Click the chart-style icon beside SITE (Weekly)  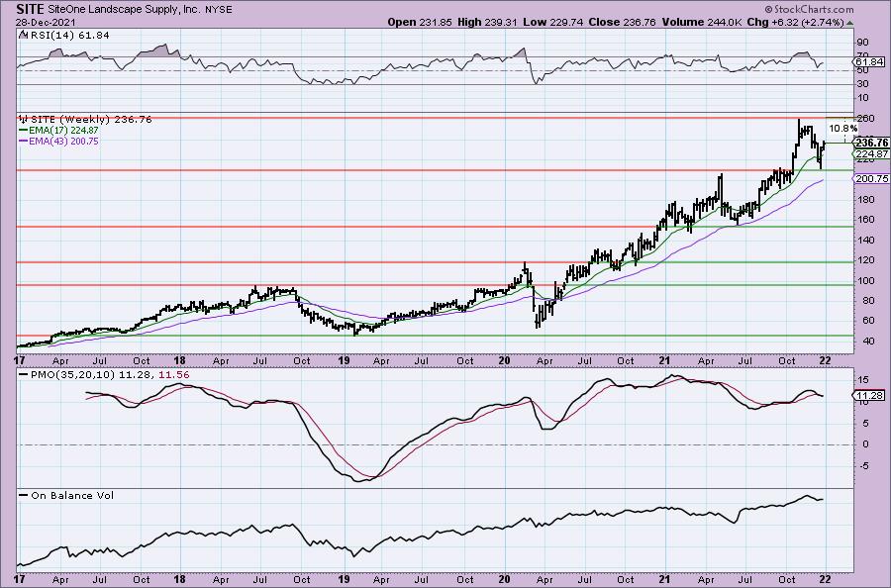(24, 120)
